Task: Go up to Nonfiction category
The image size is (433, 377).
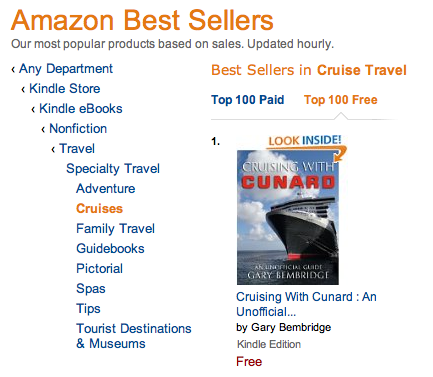Action: [x=78, y=129]
